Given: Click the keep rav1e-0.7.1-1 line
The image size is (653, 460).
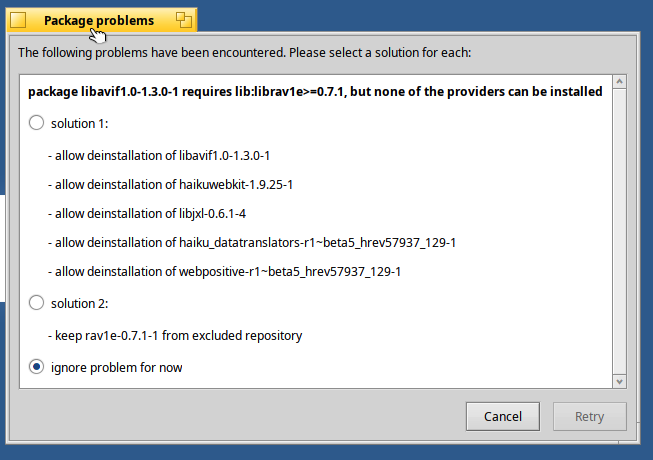Looking at the screenshot, I should [x=175, y=335].
